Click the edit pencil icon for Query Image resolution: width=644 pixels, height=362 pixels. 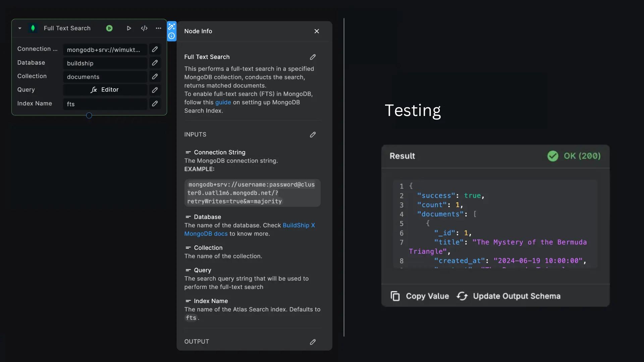(x=155, y=90)
